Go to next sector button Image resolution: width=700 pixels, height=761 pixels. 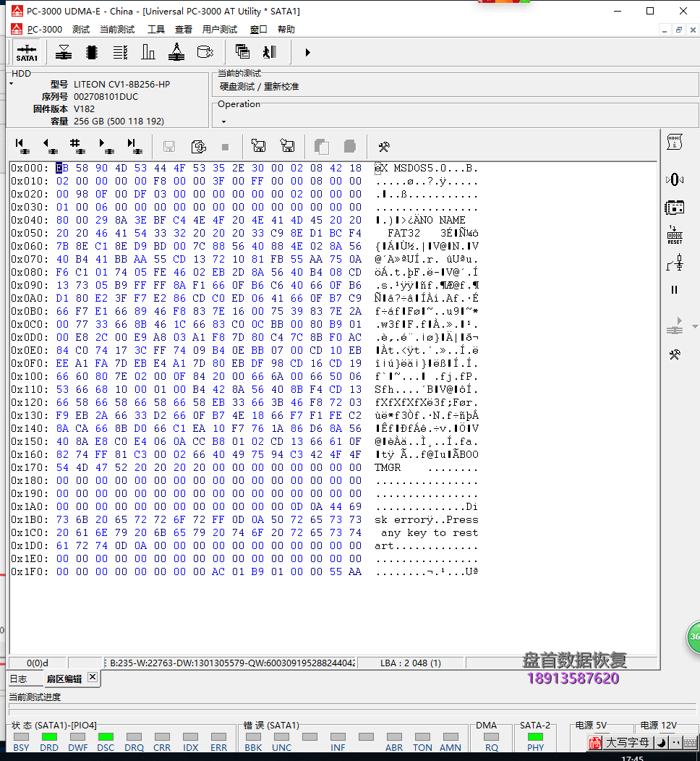click(106, 146)
